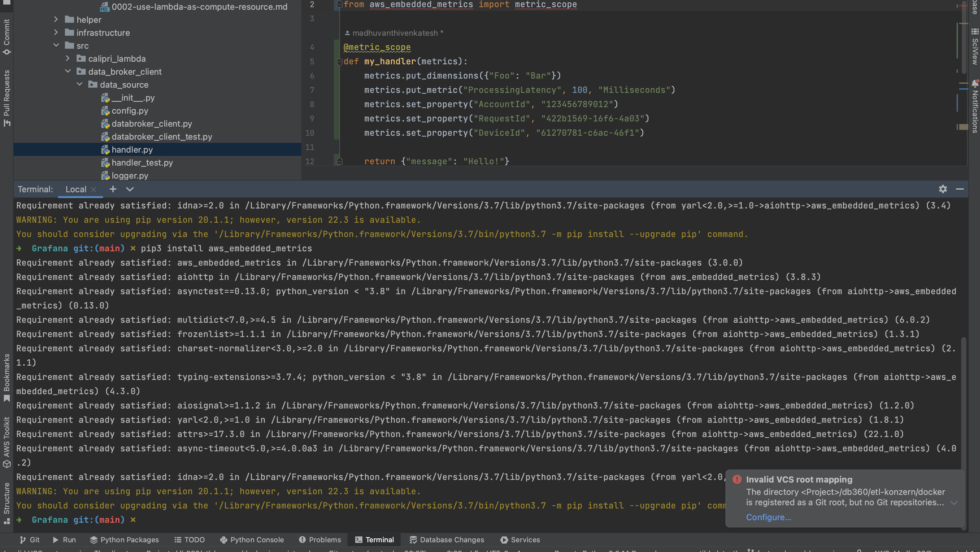Image resolution: width=980 pixels, height=552 pixels.
Task: Collapse the src folder
Action: click(x=56, y=45)
